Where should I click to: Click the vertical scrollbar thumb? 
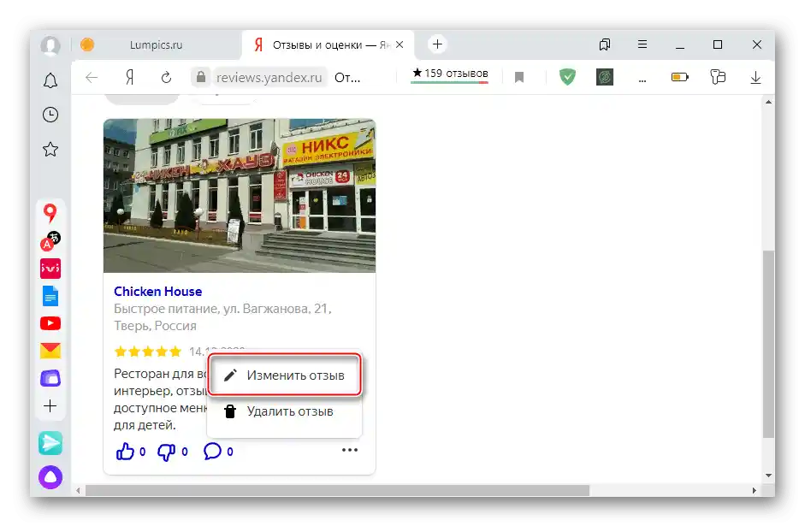768,344
